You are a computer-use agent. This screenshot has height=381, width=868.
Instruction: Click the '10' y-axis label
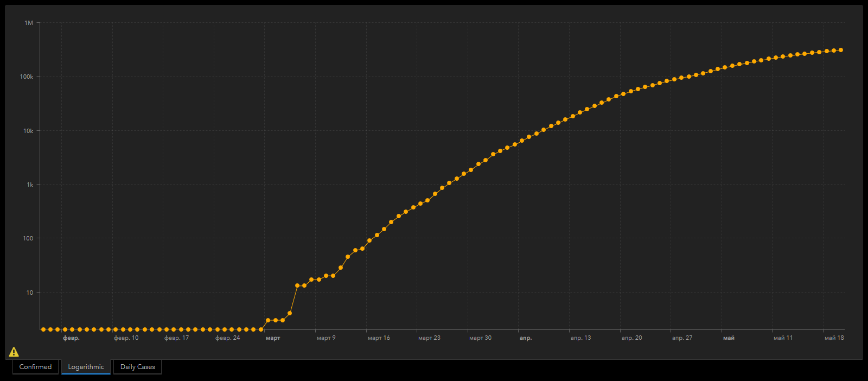(x=30, y=293)
